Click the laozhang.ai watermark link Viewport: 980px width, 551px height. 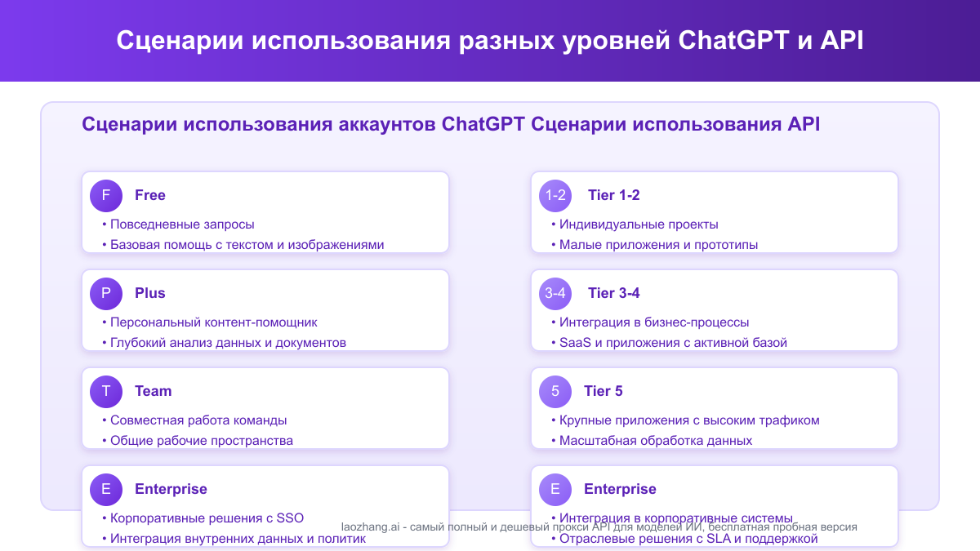[599, 527]
